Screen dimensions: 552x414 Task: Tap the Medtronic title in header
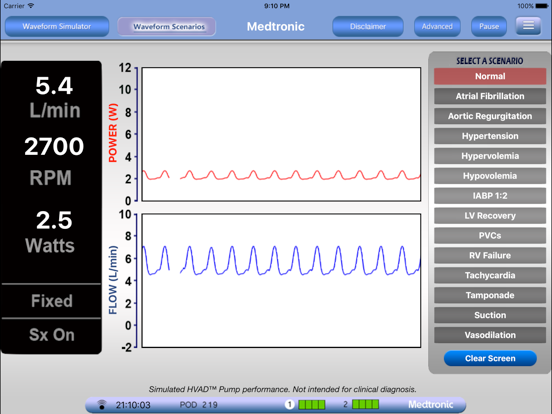275,26
